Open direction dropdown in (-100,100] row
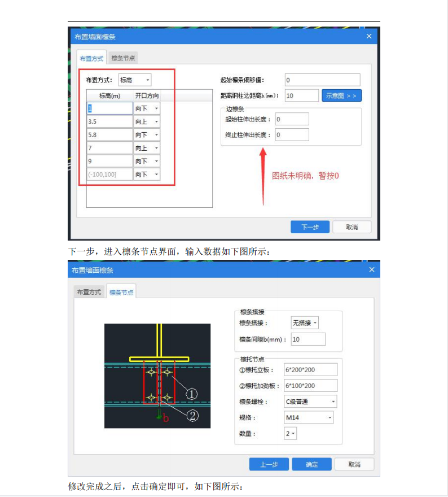This screenshot has width=448, height=497. tap(147, 175)
